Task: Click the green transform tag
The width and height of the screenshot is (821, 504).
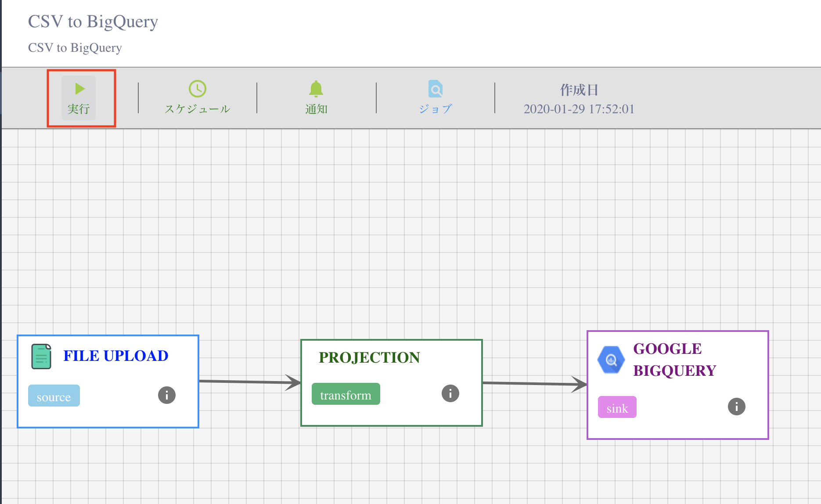Action: (x=346, y=394)
